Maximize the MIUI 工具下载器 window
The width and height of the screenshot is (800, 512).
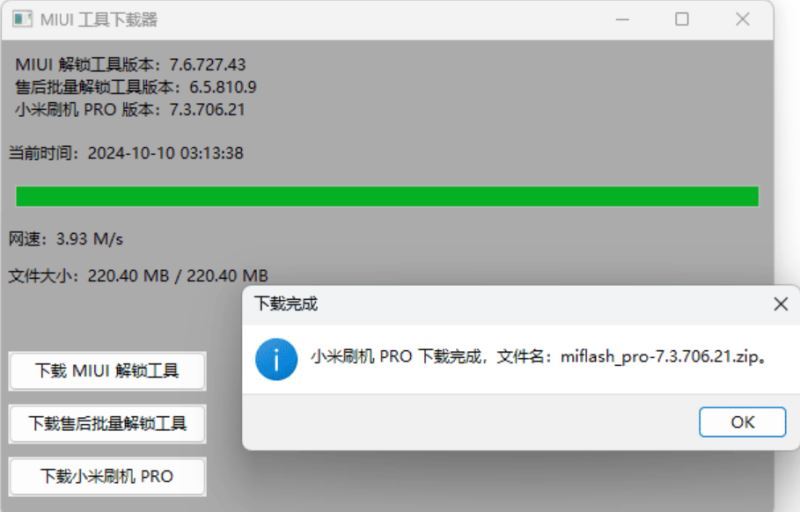click(x=682, y=19)
